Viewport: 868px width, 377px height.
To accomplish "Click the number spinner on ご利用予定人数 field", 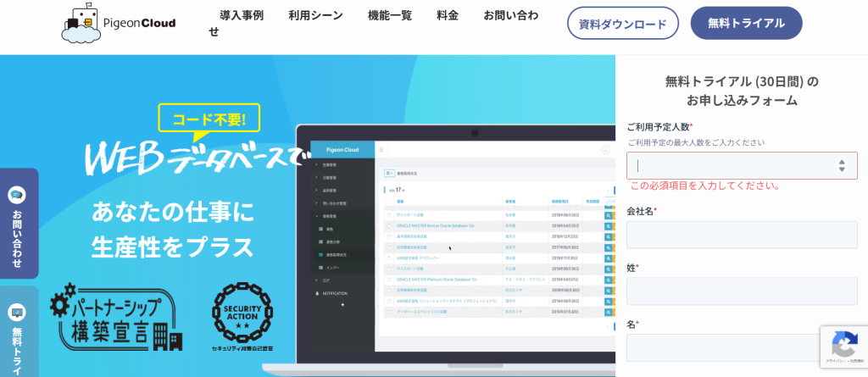I will pos(842,165).
